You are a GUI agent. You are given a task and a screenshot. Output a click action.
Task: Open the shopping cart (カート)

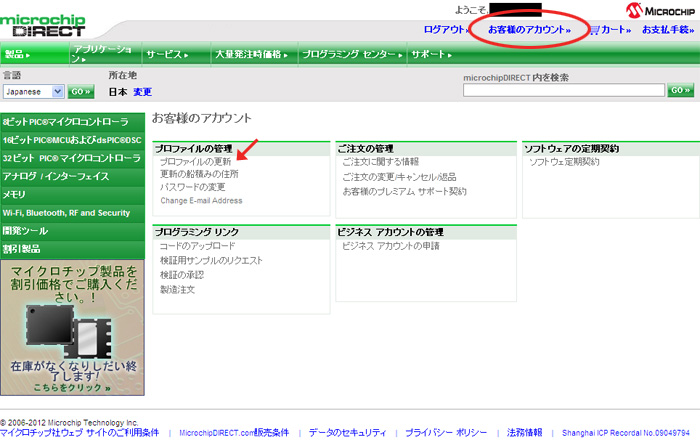point(611,30)
